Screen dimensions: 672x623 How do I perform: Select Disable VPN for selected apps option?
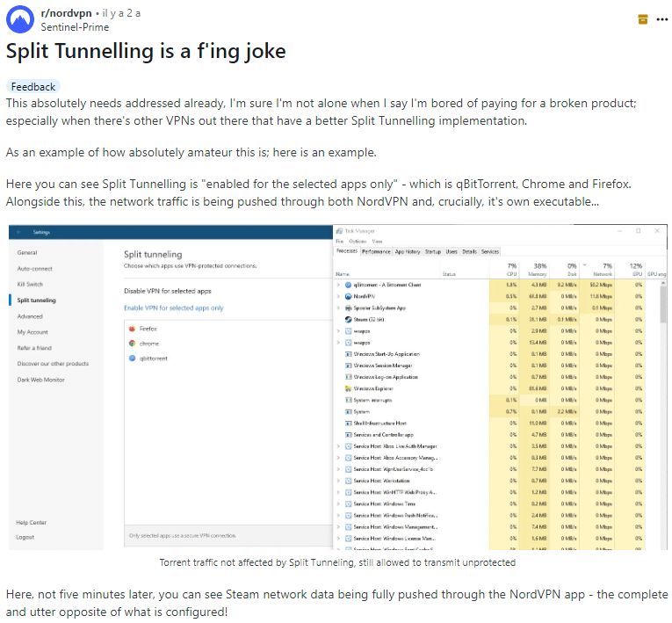pos(168,291)
